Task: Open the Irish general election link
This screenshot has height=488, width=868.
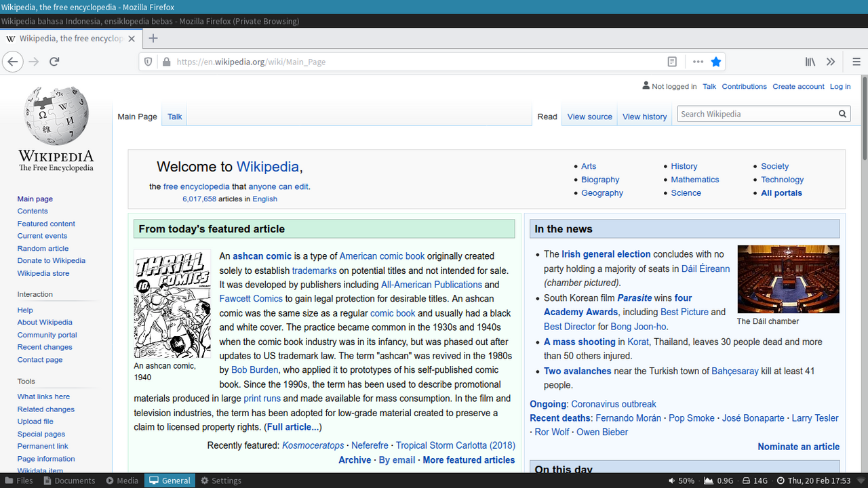Action: click(x=606, y=254)
